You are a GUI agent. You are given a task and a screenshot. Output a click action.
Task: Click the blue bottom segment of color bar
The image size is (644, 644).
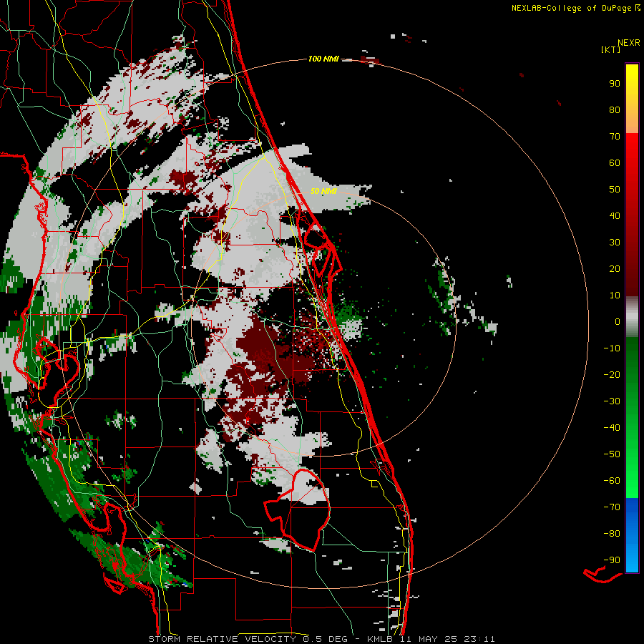632,535
